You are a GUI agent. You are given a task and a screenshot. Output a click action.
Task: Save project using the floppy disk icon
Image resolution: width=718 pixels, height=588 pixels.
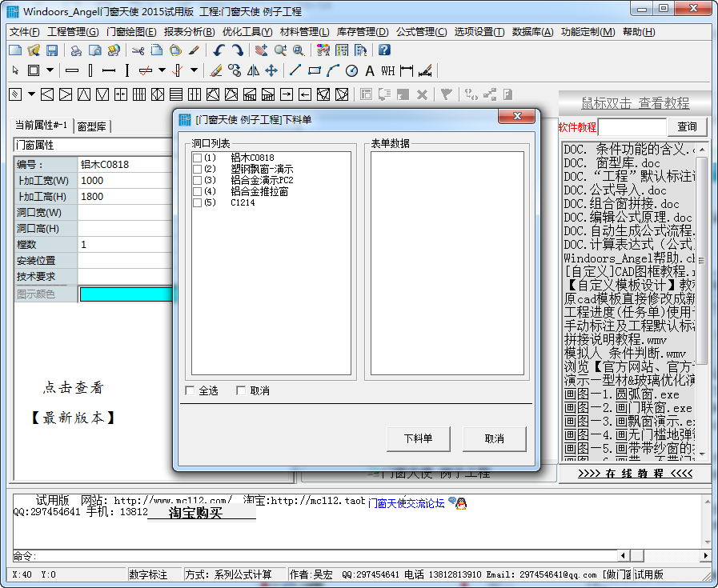(52, 50)
